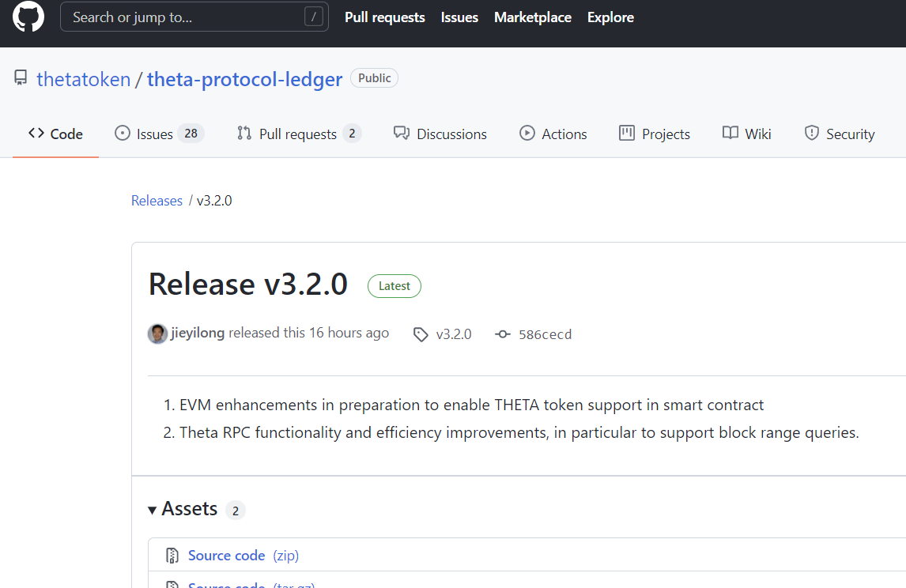Click the Issues tab circle icon
The width and height of the screenshot is (906, 588).
[123, 133]
